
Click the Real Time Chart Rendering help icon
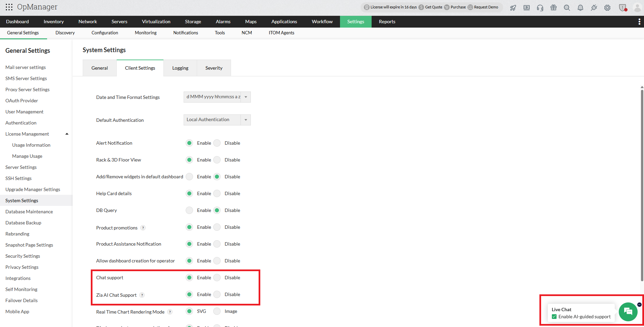[170, 312]
